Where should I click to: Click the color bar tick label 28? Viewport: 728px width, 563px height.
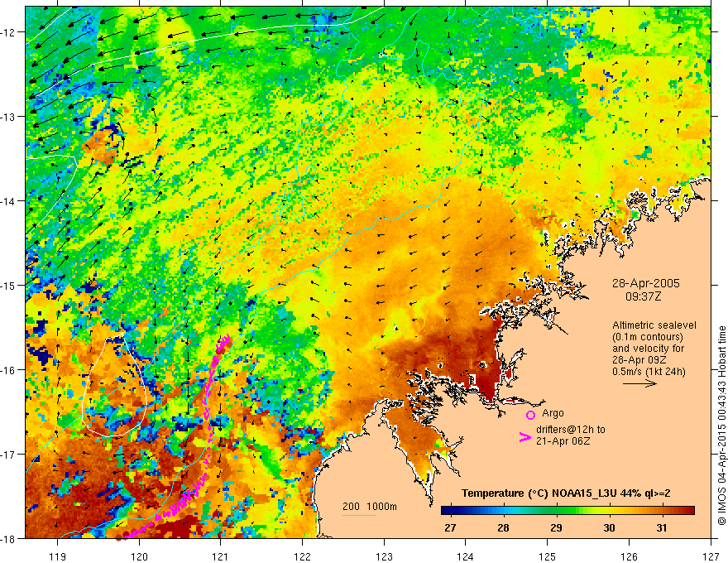coord(503,527)
